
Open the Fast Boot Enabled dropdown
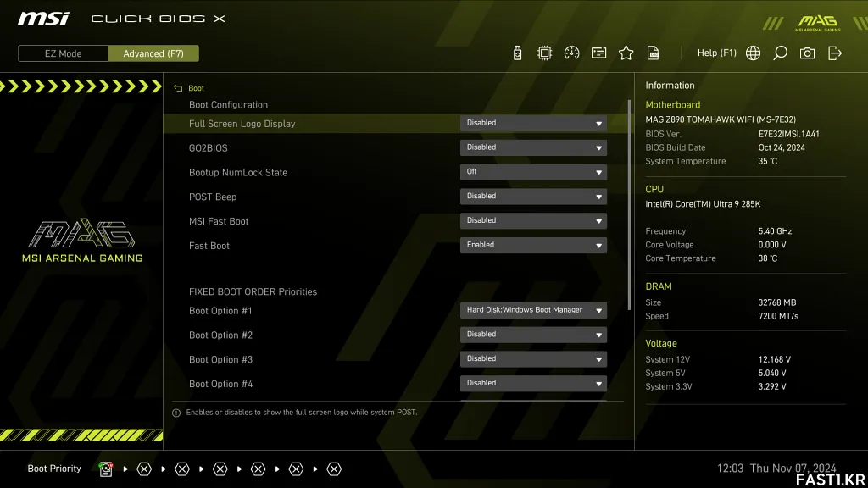tap(533, 245)
